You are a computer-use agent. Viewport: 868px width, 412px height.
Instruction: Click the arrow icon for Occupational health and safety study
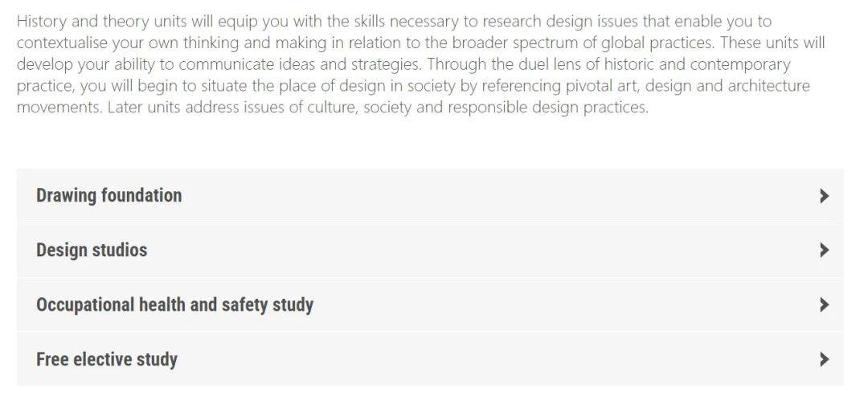(x=824, y=305)
